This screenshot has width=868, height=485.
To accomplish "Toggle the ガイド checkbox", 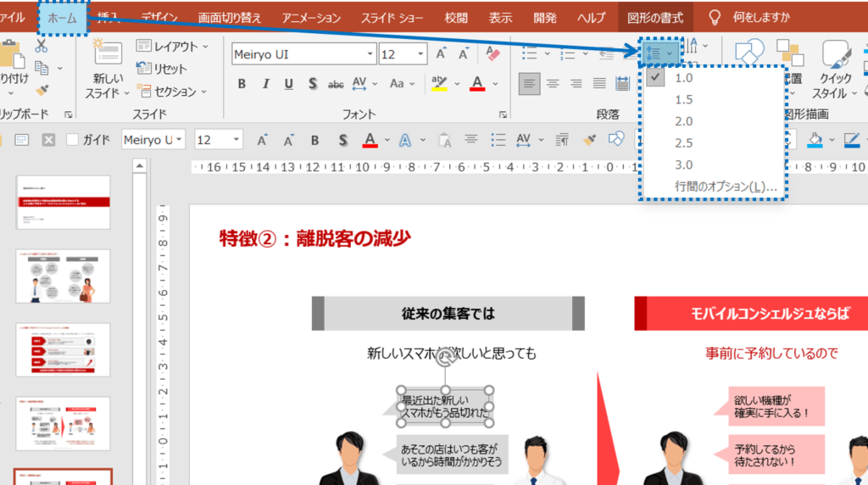I will click(x=72, y=140).
